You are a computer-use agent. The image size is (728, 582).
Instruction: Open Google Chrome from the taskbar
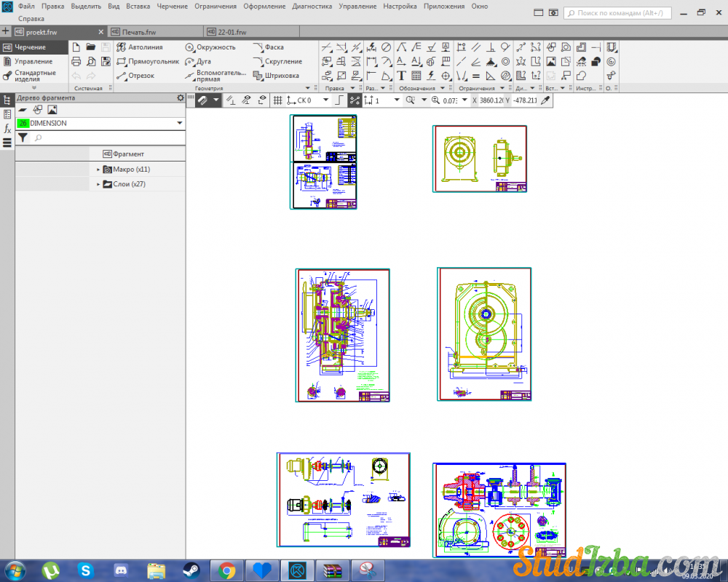[x=226, y=570]
